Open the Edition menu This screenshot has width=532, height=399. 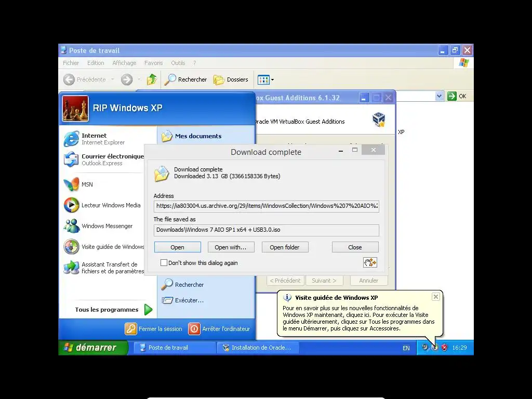[x=96, y=63]
